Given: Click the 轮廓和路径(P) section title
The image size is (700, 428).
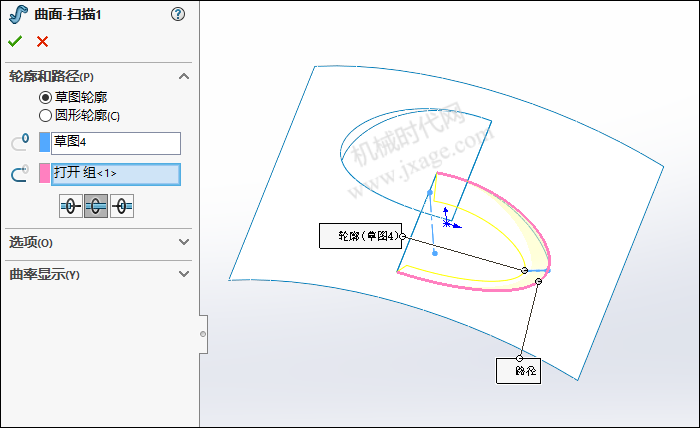Looking at the screenshot, I should pos(51,76).
